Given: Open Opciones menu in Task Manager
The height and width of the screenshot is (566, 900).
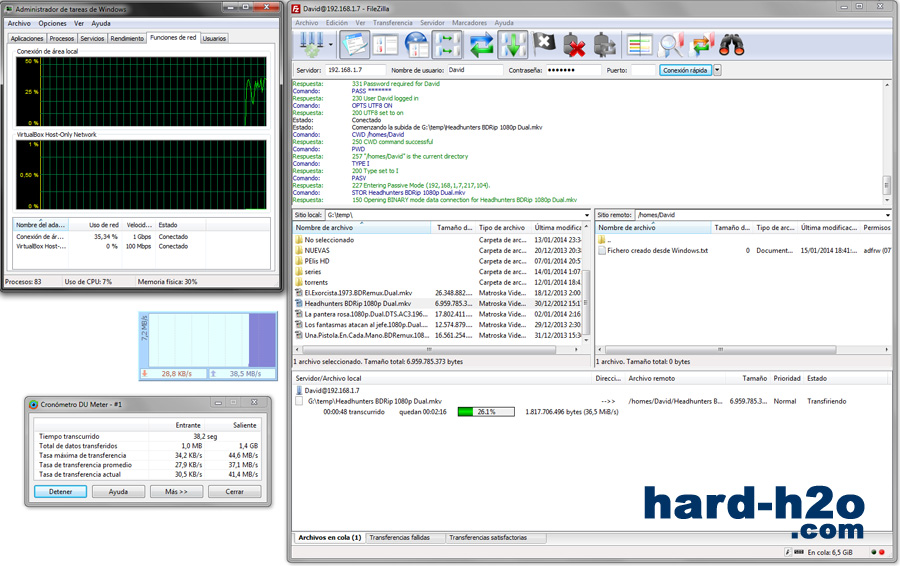Looking at the screenshot, I should point(52,24).
